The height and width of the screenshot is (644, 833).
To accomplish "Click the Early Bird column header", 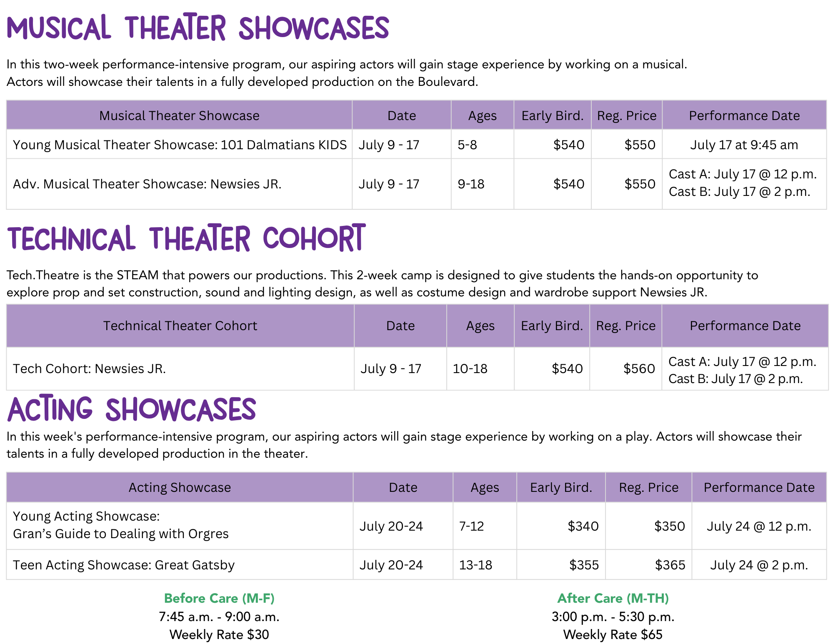I will [x=553, y=115].
